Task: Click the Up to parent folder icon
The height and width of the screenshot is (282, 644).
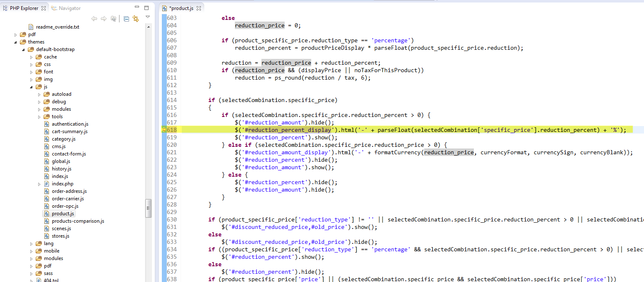Action: pyautogui.click(x=113, y=19)
